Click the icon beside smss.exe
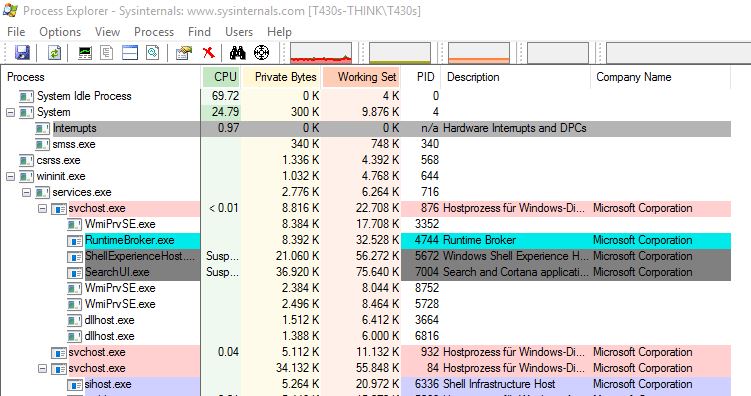Viewport: 751px width, 396px height. 42,144
